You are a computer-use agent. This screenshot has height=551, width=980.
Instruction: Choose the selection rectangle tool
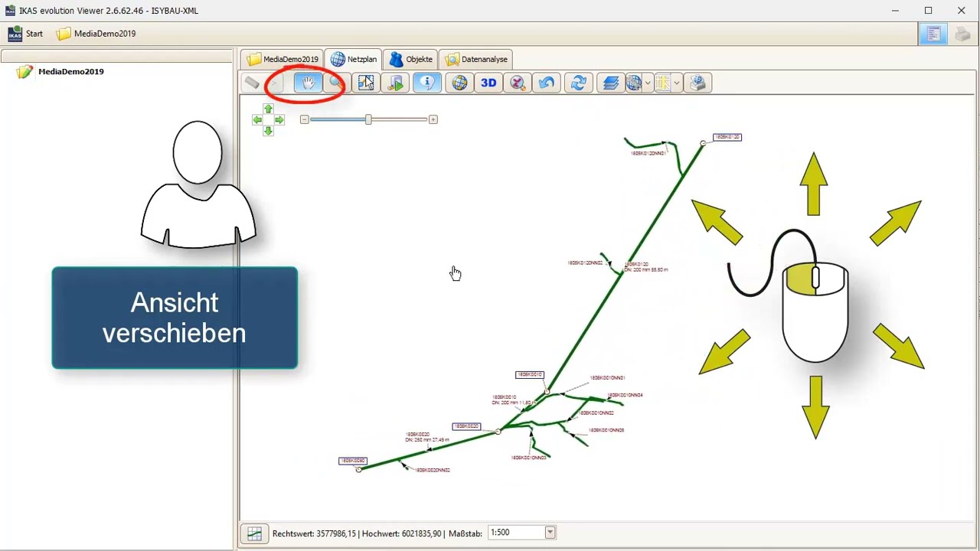366,83
